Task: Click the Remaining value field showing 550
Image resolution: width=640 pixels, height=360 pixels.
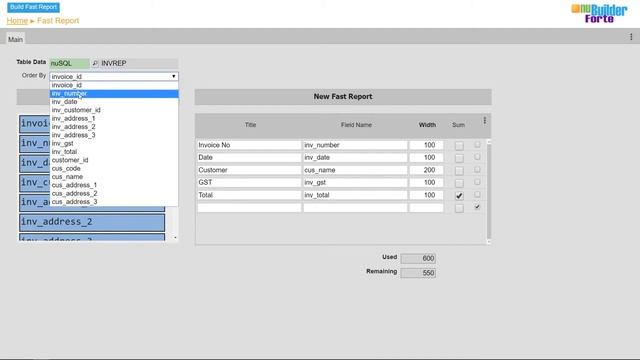Action: point(418,273)
